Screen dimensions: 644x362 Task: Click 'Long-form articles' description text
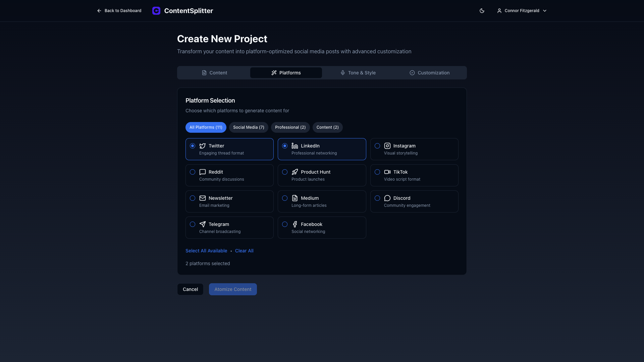[x=309, y=205]
